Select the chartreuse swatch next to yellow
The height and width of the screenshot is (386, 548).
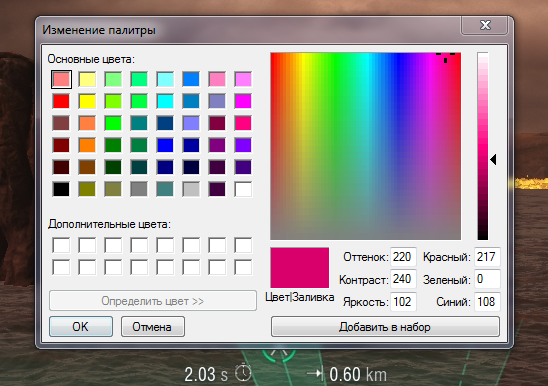pos(113,101)
